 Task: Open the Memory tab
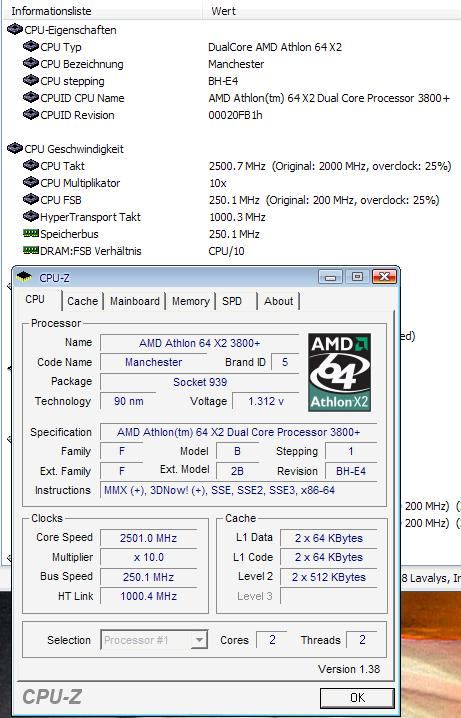tap(190, 301)
